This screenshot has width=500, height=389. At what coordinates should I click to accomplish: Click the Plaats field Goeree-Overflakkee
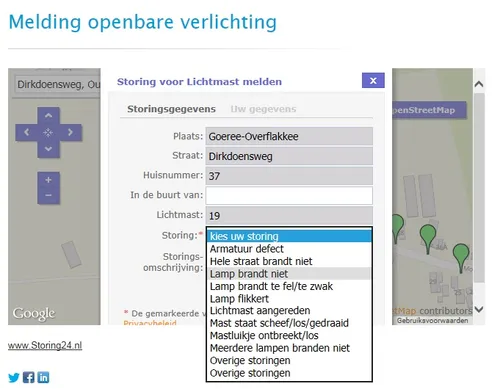point(289,136)
